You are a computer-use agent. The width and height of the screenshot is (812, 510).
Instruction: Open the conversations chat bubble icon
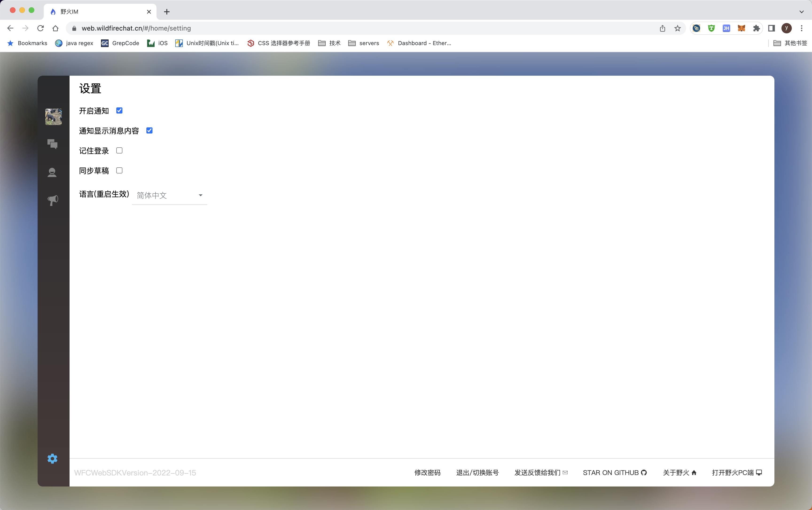pos(52,144)
